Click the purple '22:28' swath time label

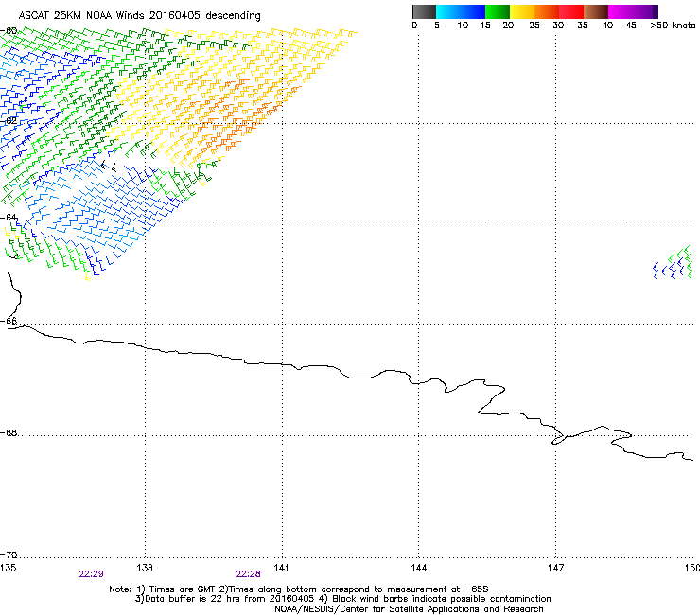tap(248, 574)
